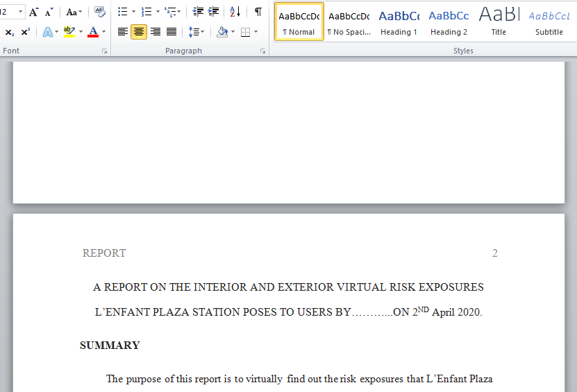Apply the Heading 2 style
Image resolution: width=577 pixels, height=392 pixels.
(x=449, y=22)
